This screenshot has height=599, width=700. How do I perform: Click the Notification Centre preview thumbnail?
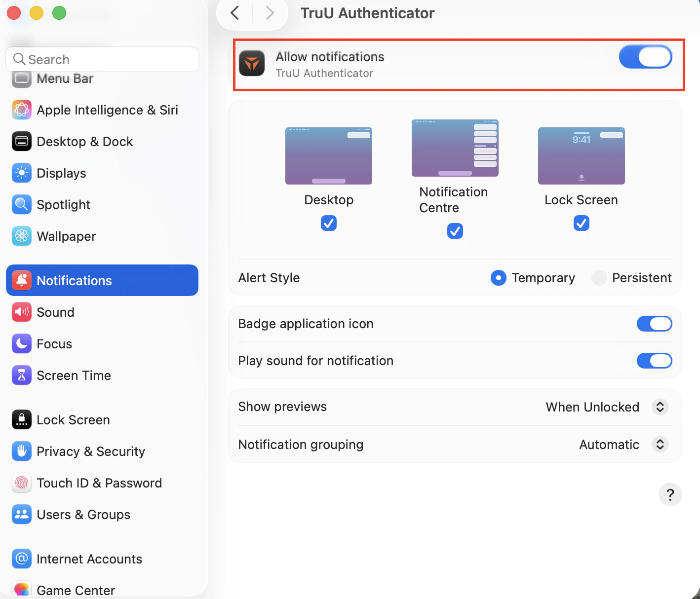coord(455,148)
